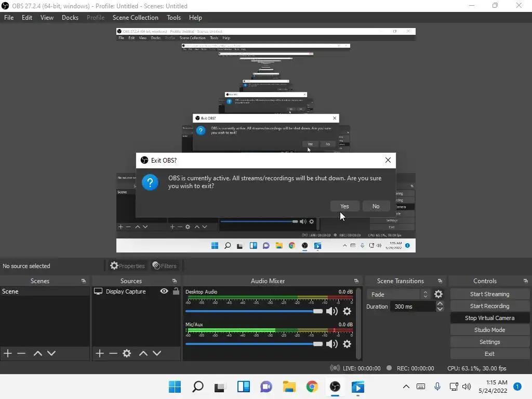
Task: Toggle lock on Display Capture source
Action: pos(176,291)
